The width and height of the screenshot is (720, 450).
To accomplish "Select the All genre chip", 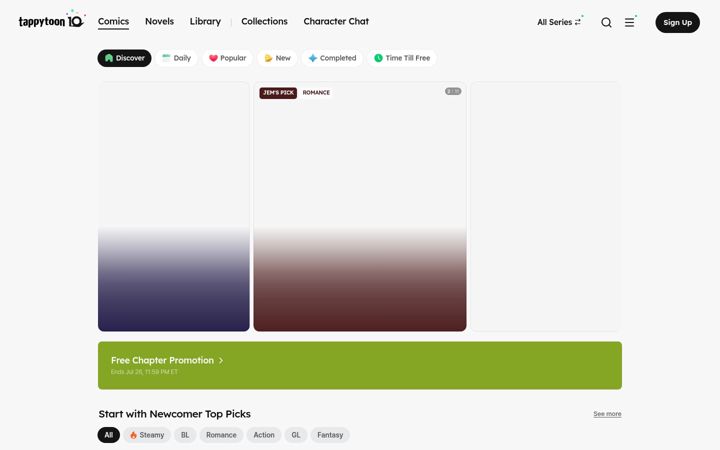I will coord(108,435).
